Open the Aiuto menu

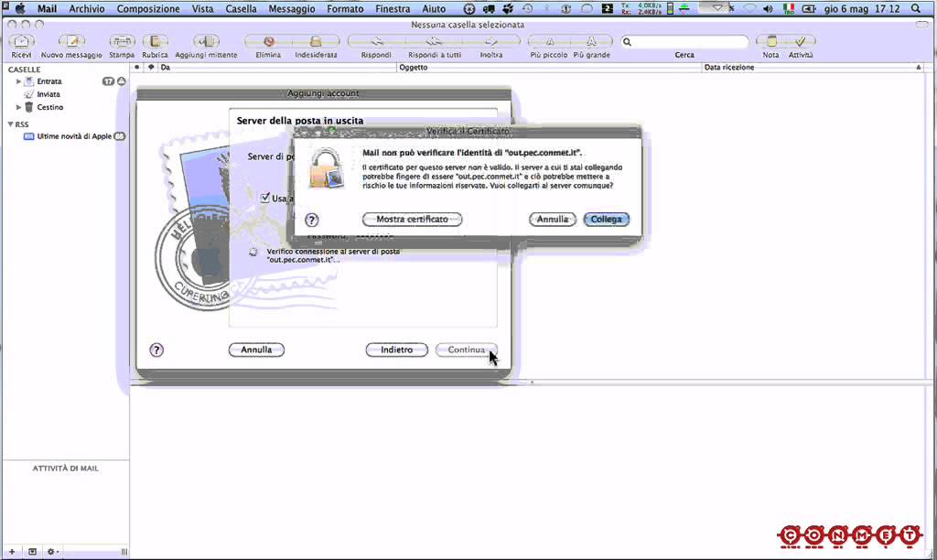pyautogui.click(x=434, y=9)
